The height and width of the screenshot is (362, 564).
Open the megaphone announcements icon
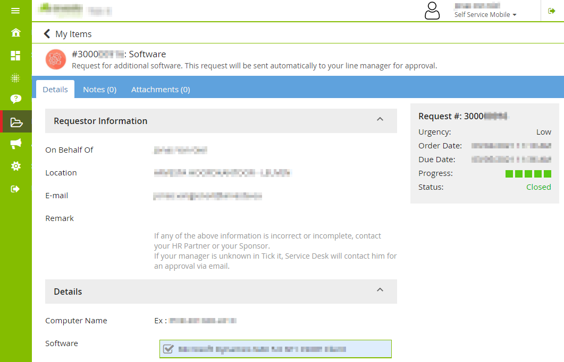click(15, 144)
